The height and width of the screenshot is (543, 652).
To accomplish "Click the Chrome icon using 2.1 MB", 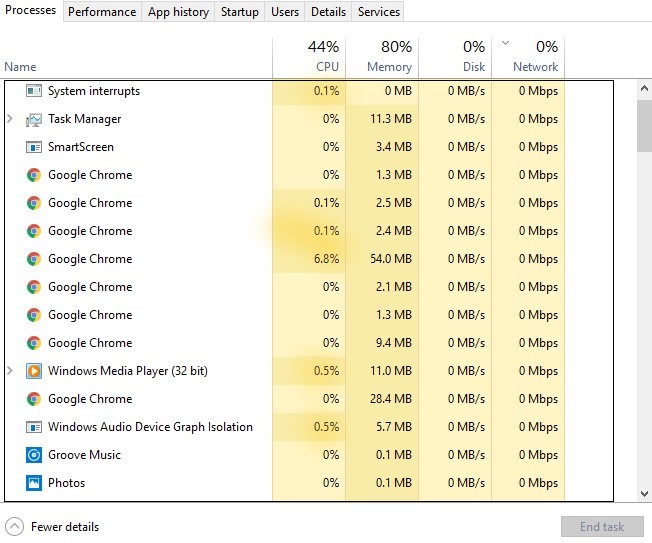I will pos(34,287).
